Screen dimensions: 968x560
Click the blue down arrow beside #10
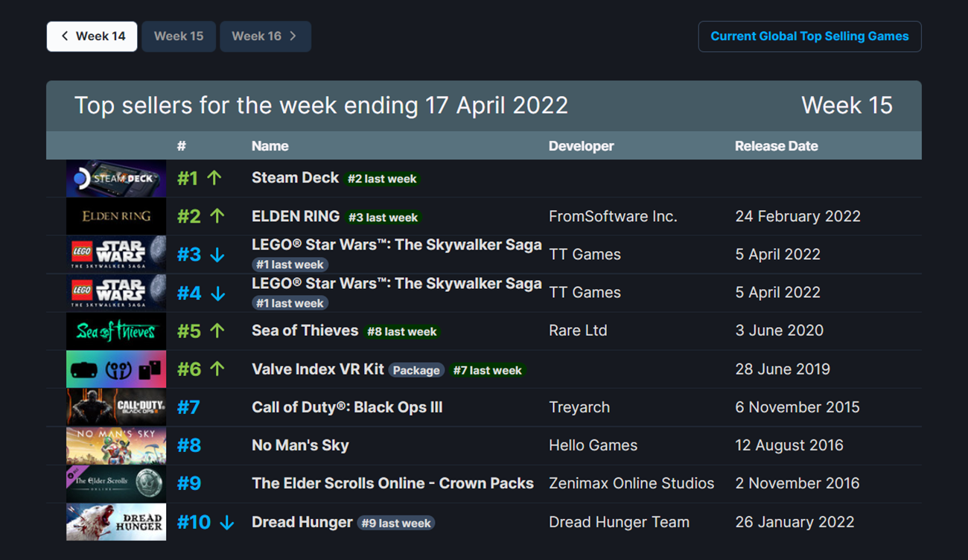coord(226,523)
